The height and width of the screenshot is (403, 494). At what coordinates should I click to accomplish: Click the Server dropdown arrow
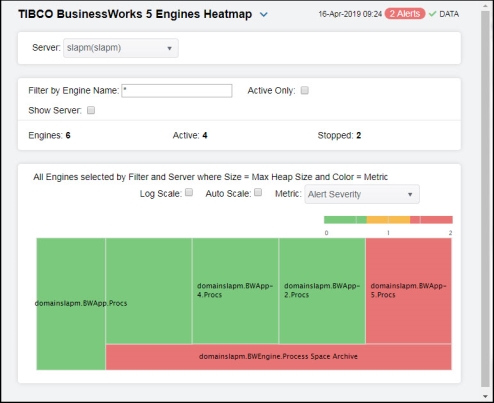point(169,48)
